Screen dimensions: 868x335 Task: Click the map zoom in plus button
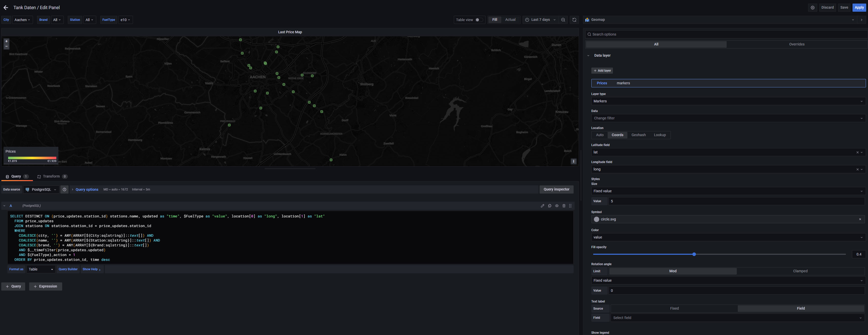click(x=6, y=41)
